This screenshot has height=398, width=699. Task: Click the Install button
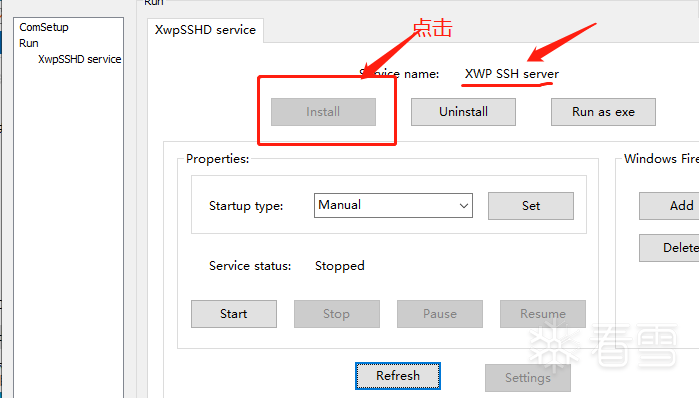[x=323, y=112]
